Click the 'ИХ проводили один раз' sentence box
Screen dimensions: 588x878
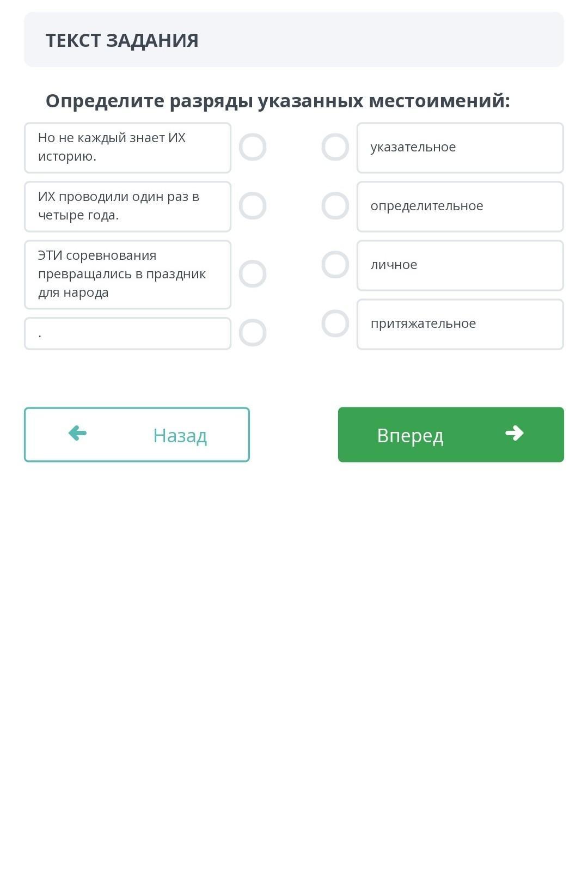(127, 206)
